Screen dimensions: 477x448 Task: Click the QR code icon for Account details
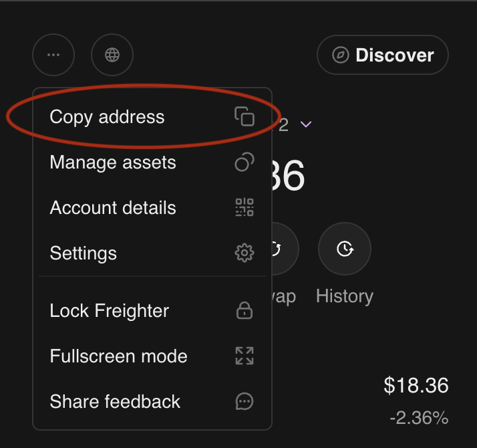[x=245, y=208]
